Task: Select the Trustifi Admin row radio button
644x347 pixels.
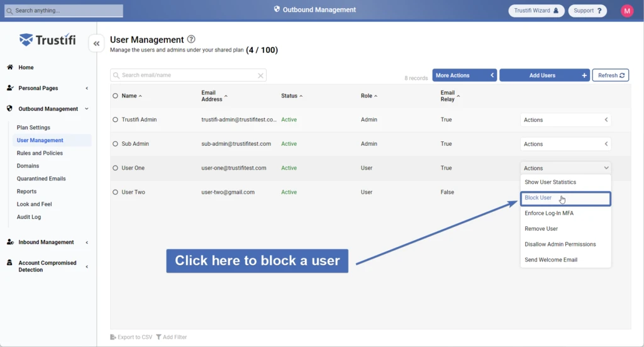Action: [x=115, y=119]
